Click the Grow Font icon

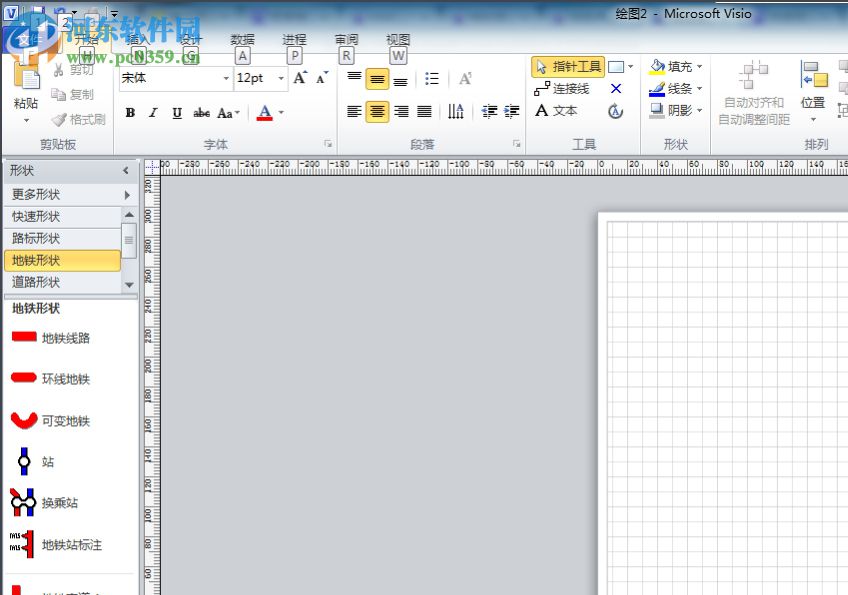tap(300, 78)
